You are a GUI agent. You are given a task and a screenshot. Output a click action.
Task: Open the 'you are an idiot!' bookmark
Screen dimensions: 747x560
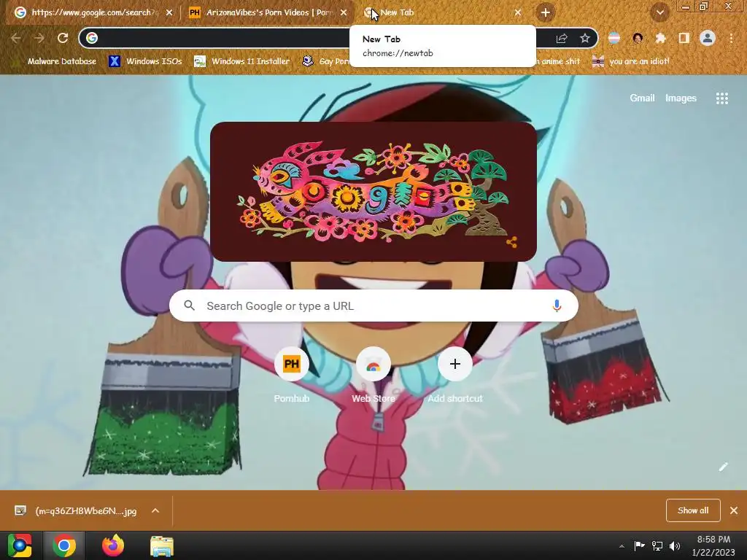630,61
